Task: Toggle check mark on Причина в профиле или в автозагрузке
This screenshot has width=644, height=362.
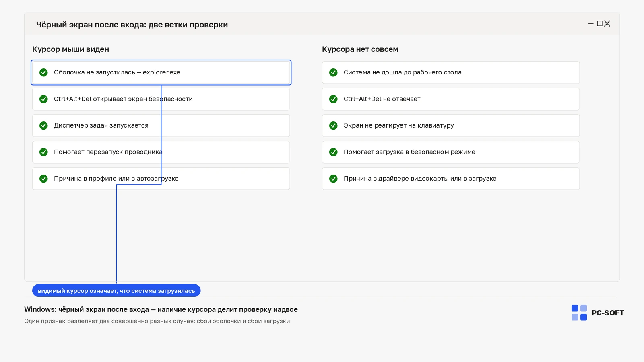Action: pyautogui.click(x=43, y=179)
